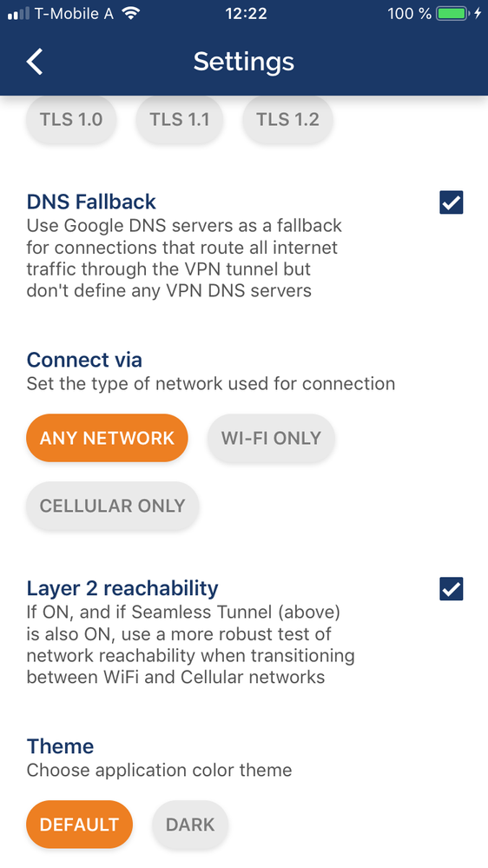Image resolution: width=488 pixels, height=868 pixels.
Task: Tap the Theme section heading
Action: pyautogui.click(x=60, y=746)
